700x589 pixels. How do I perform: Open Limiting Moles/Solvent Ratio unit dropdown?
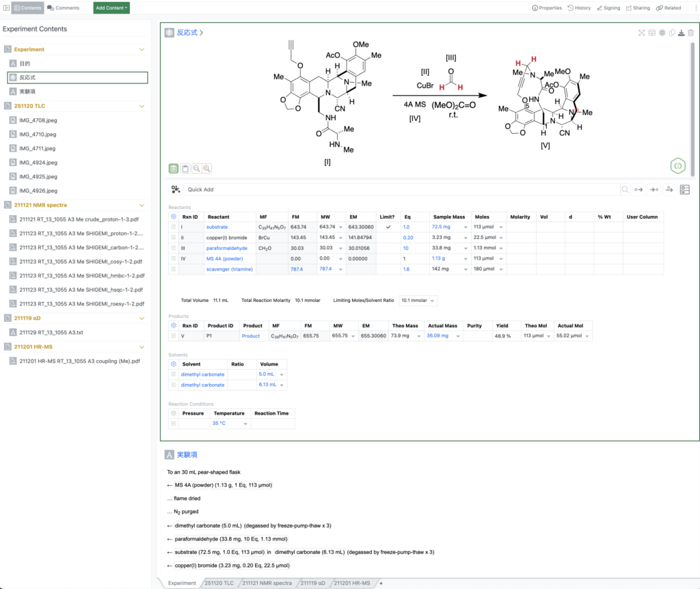point(418,300)
